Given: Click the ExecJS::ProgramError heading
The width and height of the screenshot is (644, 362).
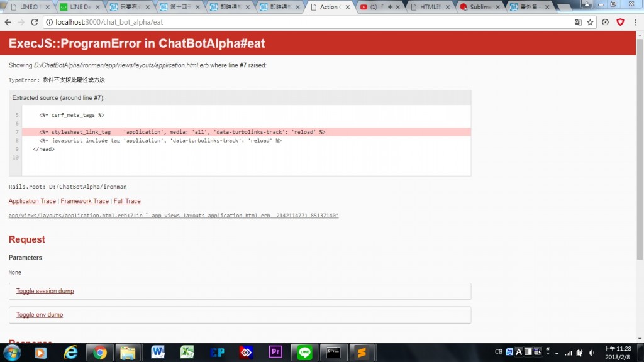Looking at the screenshot, I should 136,43.
